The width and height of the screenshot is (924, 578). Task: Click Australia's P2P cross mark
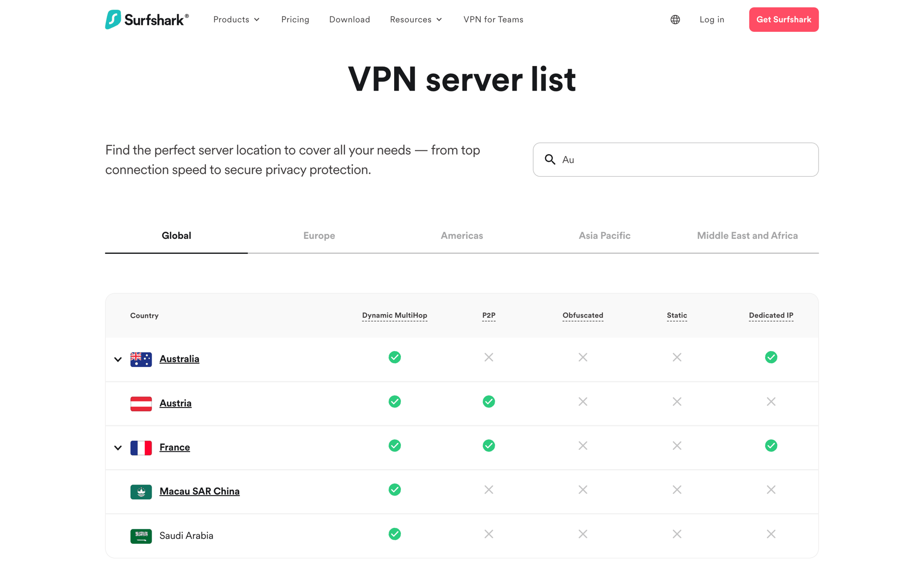(x=489, y=357)
